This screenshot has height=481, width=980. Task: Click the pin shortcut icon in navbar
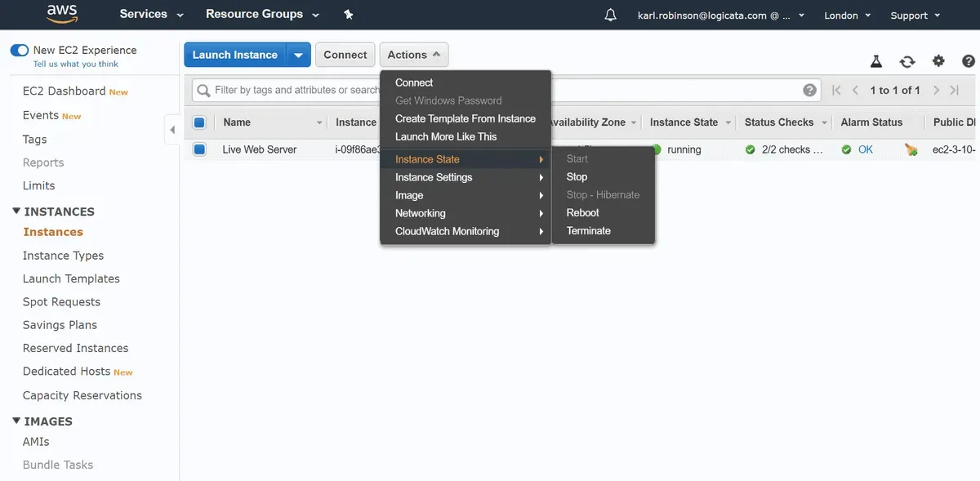(x=349, y=15)
